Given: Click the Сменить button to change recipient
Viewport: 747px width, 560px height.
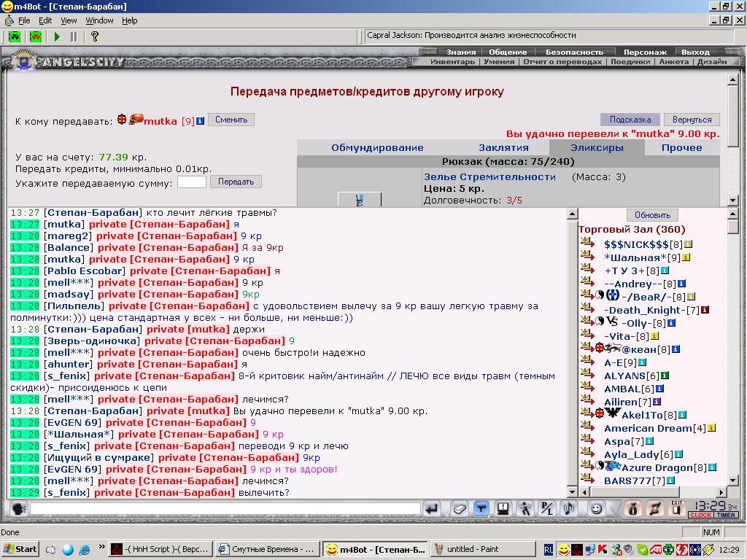Looking at the screenshot, I should [x=231, y=120].
